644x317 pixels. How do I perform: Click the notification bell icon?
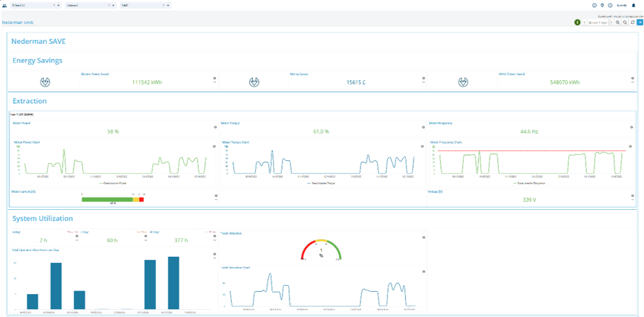click(633, 5)
